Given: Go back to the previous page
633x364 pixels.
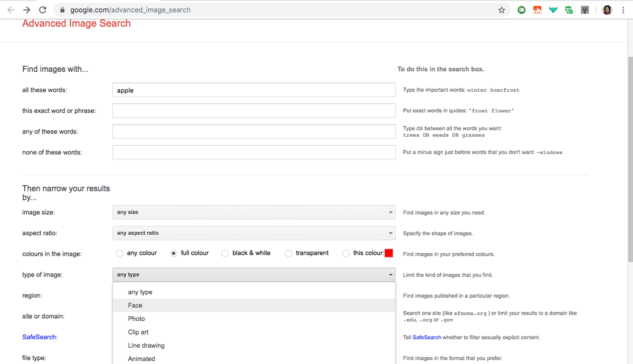Looking at the screenshot, I should tap(12, 9).
